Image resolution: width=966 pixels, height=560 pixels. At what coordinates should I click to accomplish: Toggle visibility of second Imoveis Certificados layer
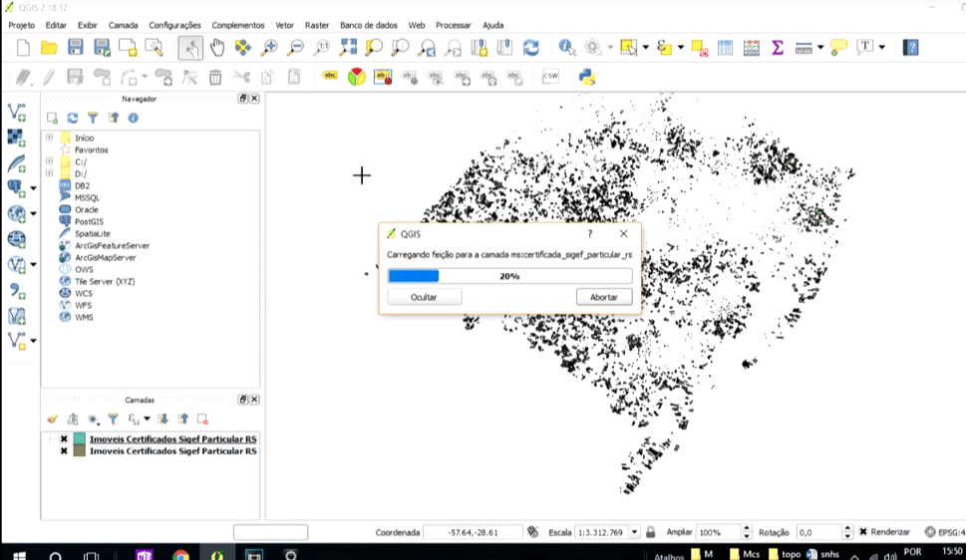point(64,451)
